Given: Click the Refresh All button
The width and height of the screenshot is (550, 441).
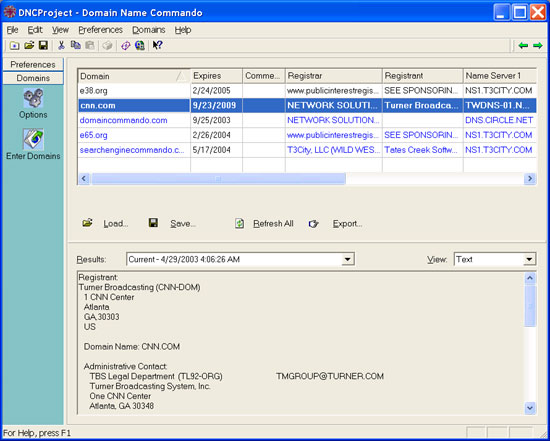Looking at the screenshot, I should click(273, 223).
